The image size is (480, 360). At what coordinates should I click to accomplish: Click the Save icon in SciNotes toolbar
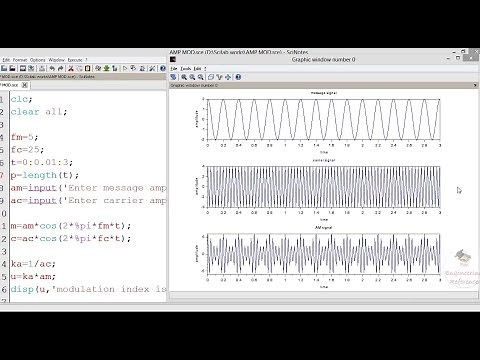23,68
